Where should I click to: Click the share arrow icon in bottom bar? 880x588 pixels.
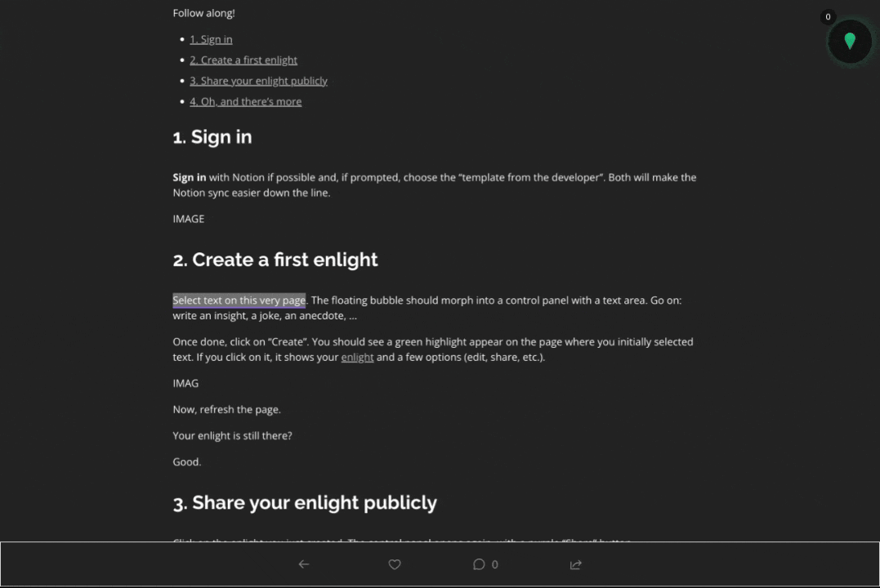pos(576,564)
